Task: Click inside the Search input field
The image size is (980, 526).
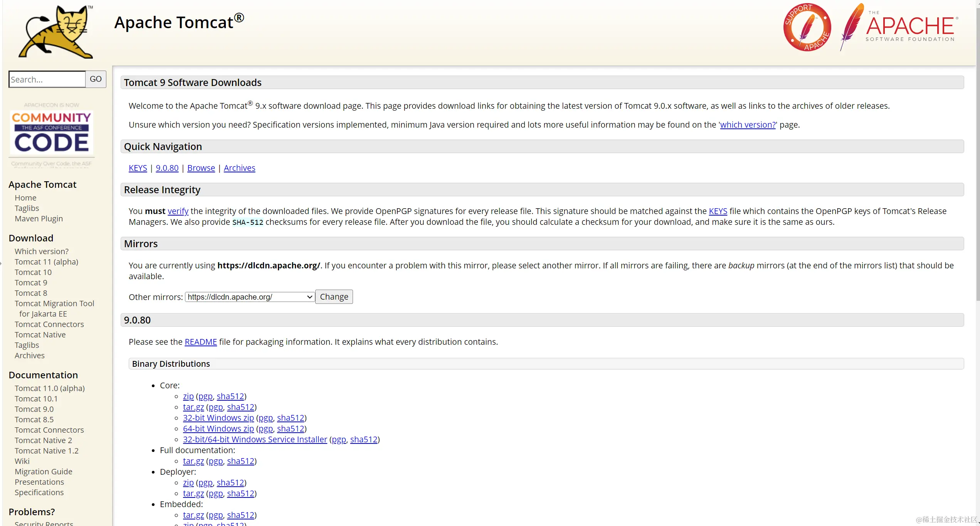Action: coord(46,79)
